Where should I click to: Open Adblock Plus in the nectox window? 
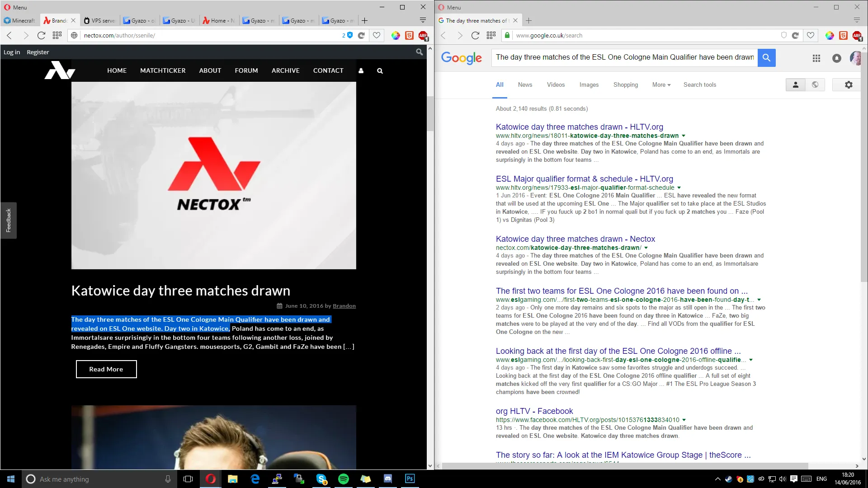[423, 36]
